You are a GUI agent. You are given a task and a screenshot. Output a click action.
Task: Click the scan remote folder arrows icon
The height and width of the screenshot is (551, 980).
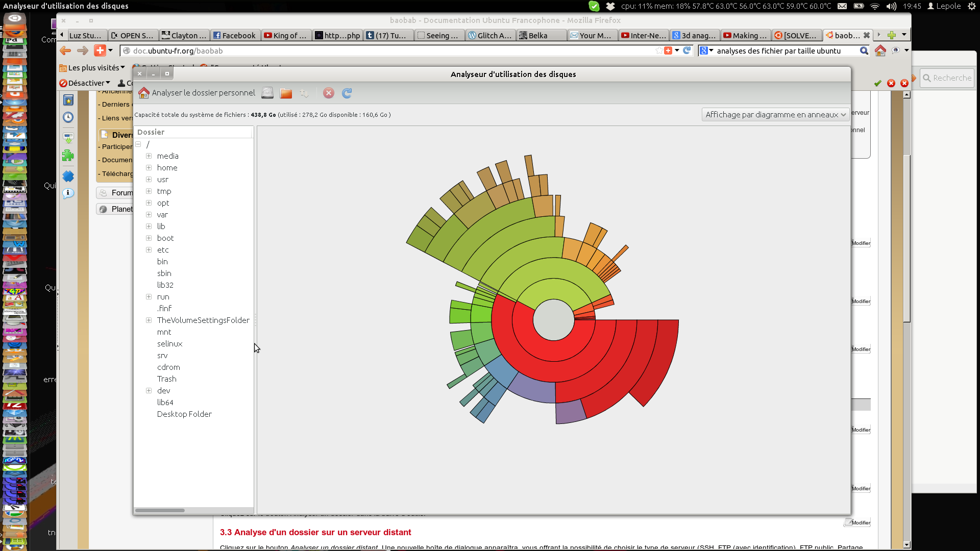point(304,93)
